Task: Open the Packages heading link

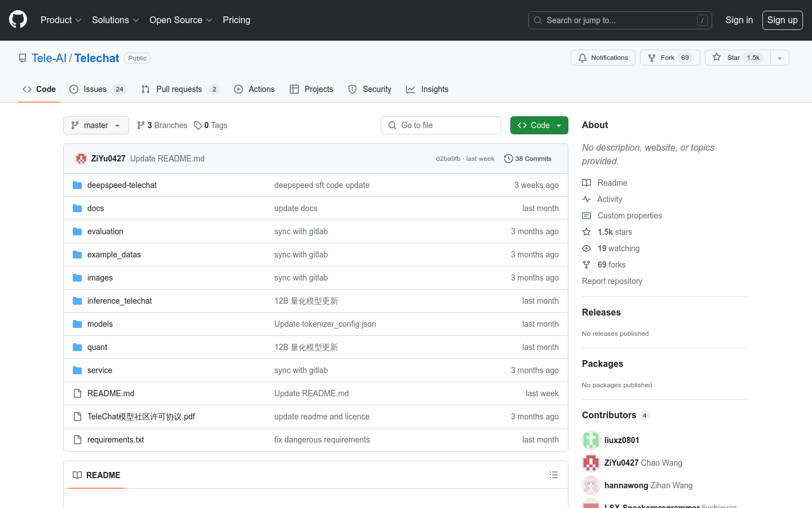Action: click(x=602, y=364)
